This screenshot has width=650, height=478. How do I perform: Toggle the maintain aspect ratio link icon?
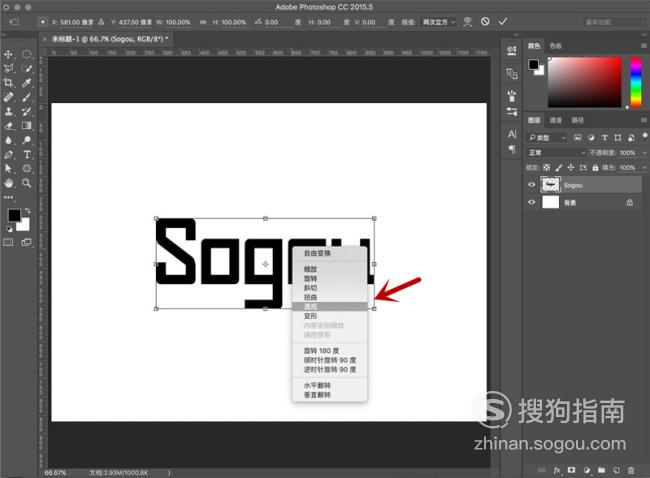(203, 22)
